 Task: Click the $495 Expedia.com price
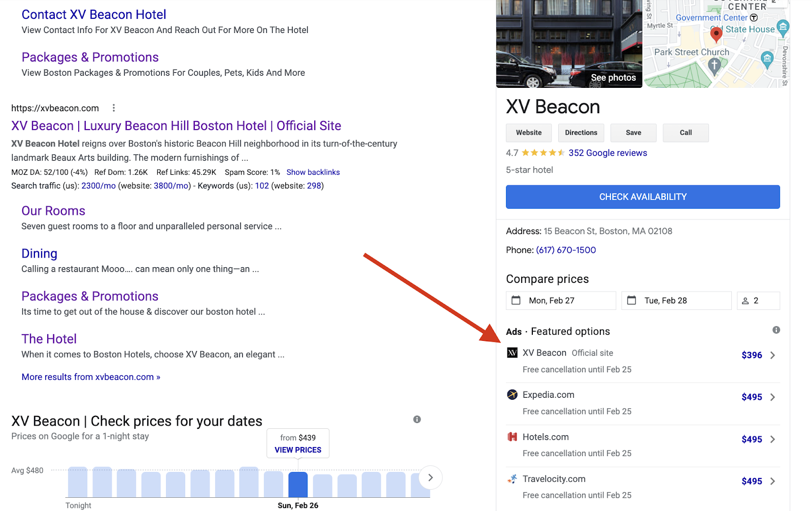(752, 397)
